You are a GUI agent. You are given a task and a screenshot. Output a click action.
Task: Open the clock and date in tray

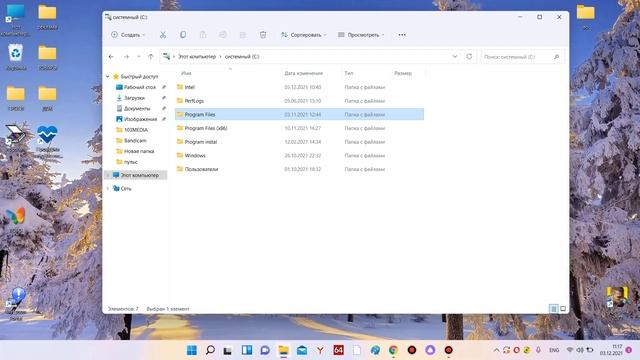(x=611, y=350)
